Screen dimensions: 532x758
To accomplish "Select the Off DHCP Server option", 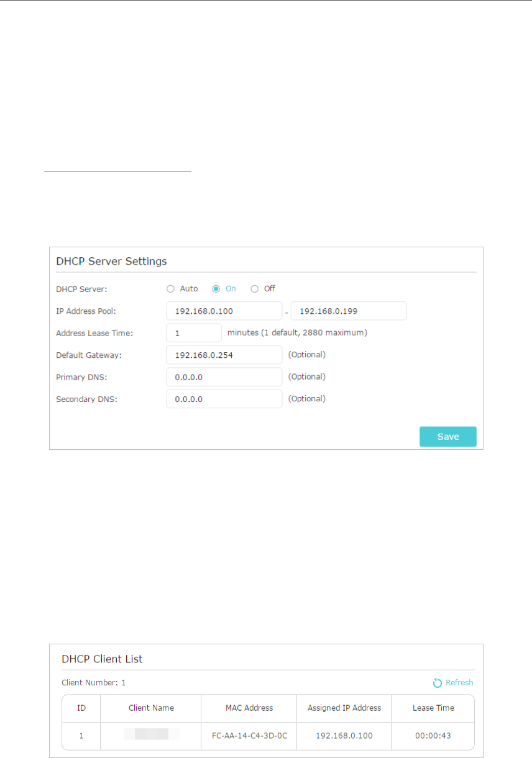I will 254,288.
